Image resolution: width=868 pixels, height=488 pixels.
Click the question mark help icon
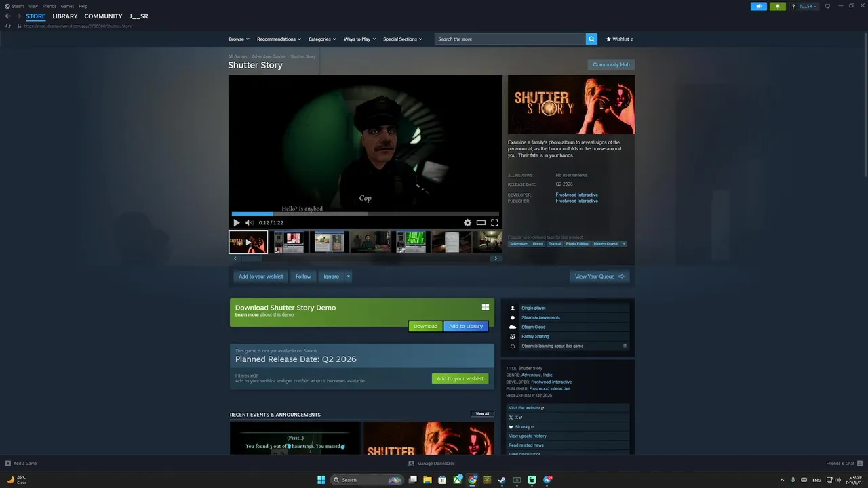click(793, 6)
